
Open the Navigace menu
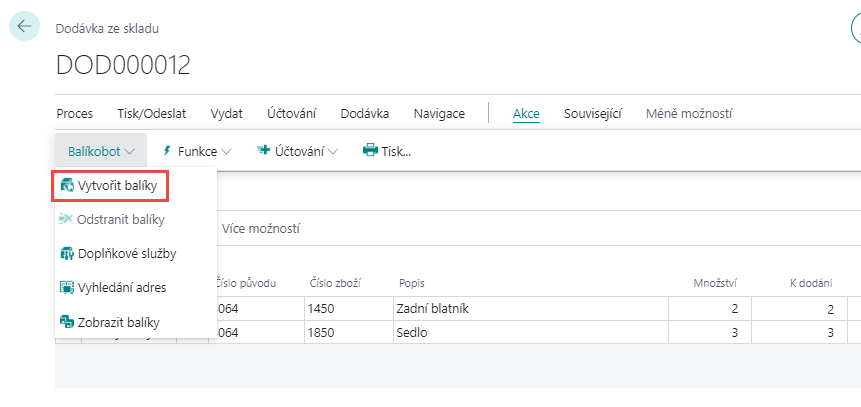coord(439,113)
